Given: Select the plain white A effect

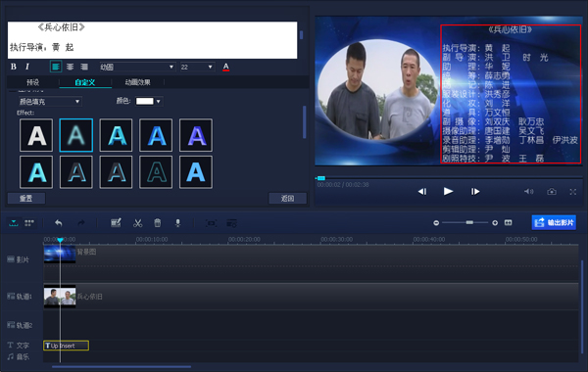Looking at the screenshot, I should pos(36,135).
